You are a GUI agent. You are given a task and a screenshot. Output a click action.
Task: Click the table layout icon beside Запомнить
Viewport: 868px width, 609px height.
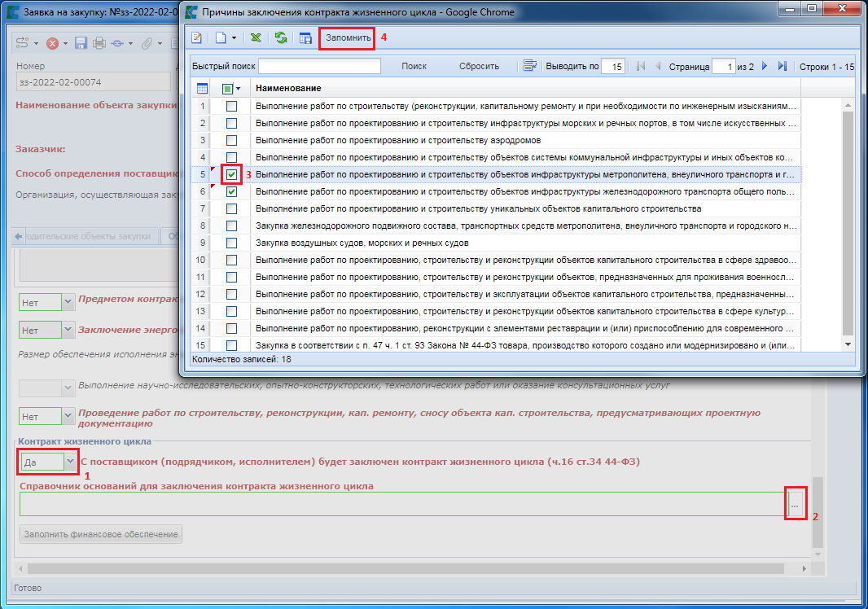[x=305, y=38]
